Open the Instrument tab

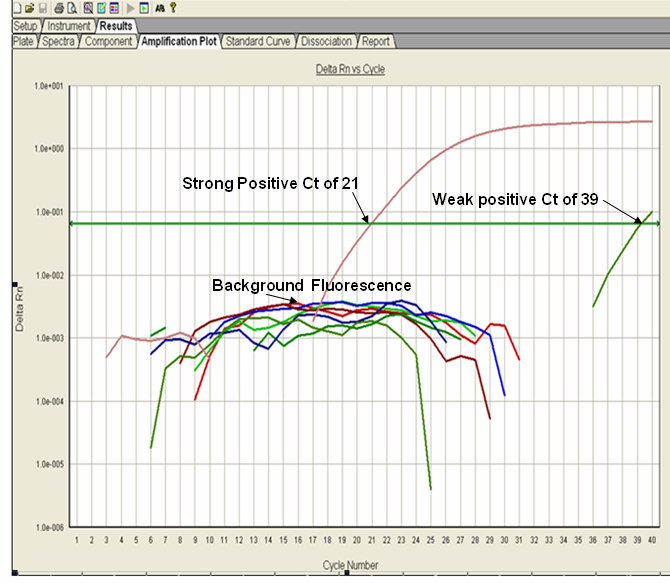click(x=69, y=26)
